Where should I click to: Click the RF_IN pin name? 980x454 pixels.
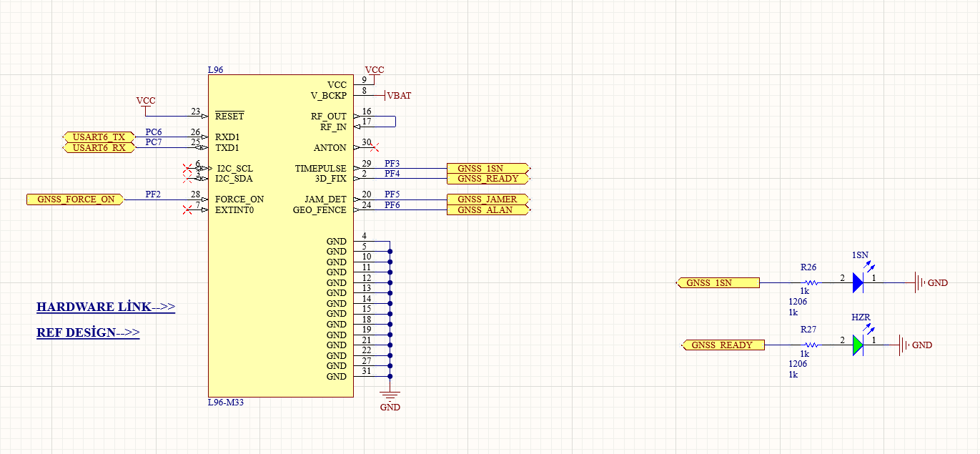pyautogui.click(x=333, y=127)
